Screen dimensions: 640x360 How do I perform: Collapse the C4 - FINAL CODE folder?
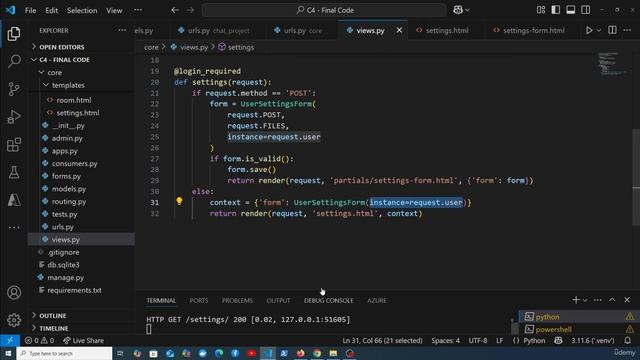pos(81,60)
